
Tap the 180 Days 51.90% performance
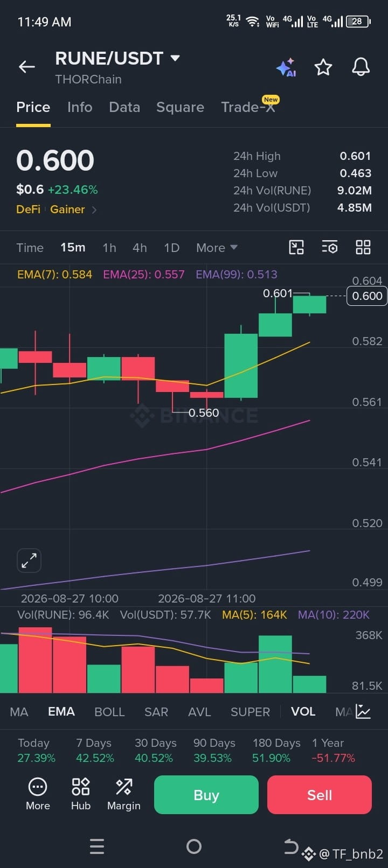pyautogui.click(x=276, y=751)
